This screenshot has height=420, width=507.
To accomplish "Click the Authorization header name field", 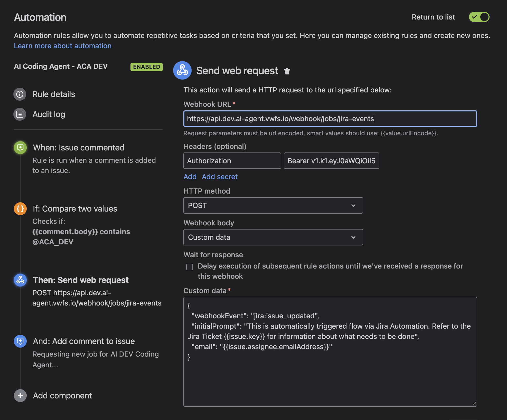I will (x=232, y=161).
